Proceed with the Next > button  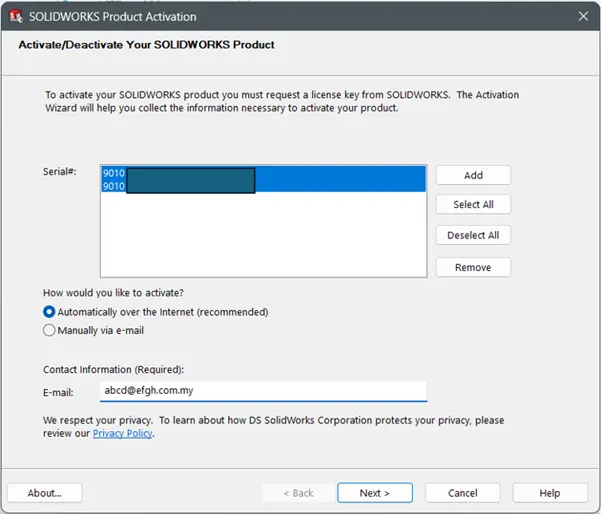click(375, 493)
